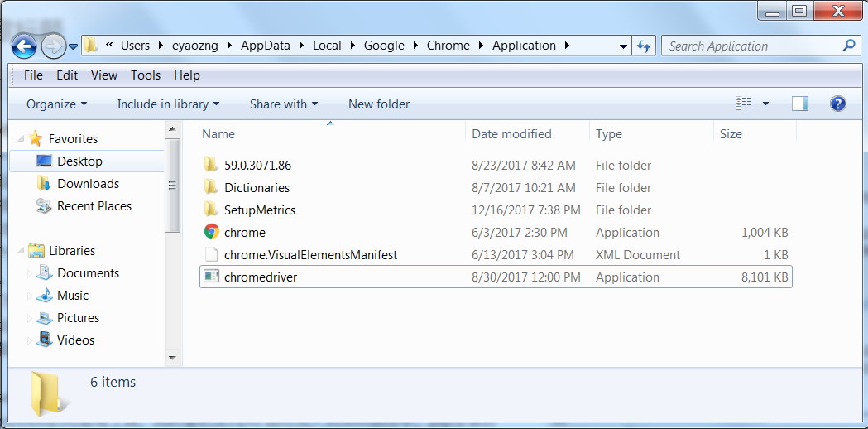Expand the Videos library node

(29, 340)
